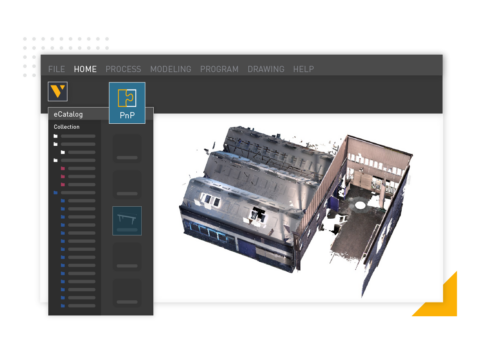
Task: Click the top-level blue folder icon
Action: click(x=56, y=193)
